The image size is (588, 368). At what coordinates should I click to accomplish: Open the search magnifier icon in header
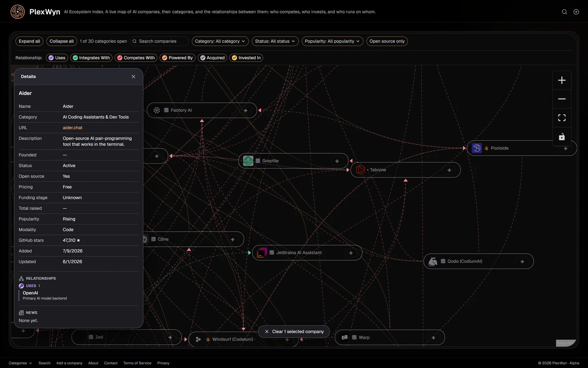click(x=564, y=12)
